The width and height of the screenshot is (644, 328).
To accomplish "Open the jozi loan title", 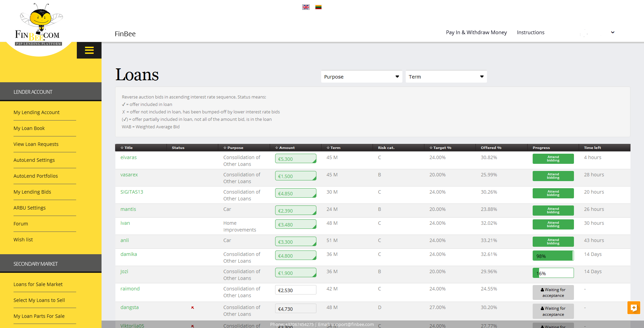I will click(124, 271).
